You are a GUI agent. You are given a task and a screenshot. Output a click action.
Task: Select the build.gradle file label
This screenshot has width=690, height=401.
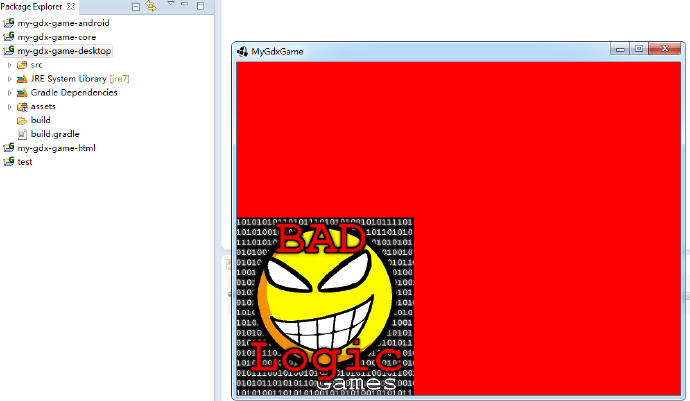55,134
